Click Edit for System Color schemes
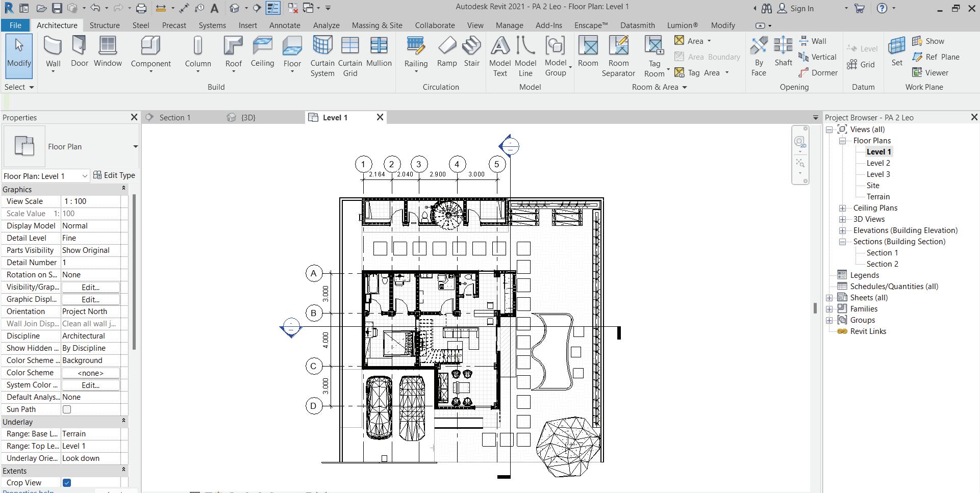This screenshot has height=493, width=980. 91,385
